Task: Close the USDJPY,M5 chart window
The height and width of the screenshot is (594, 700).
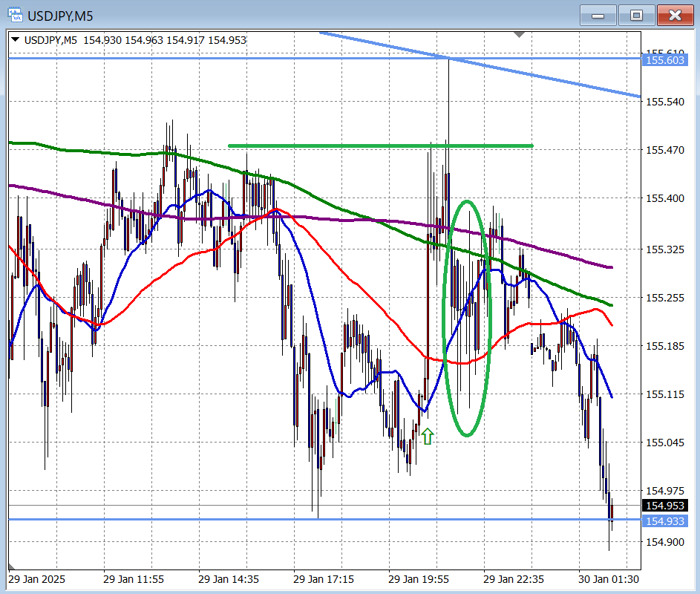Action: tap(674, 15)
